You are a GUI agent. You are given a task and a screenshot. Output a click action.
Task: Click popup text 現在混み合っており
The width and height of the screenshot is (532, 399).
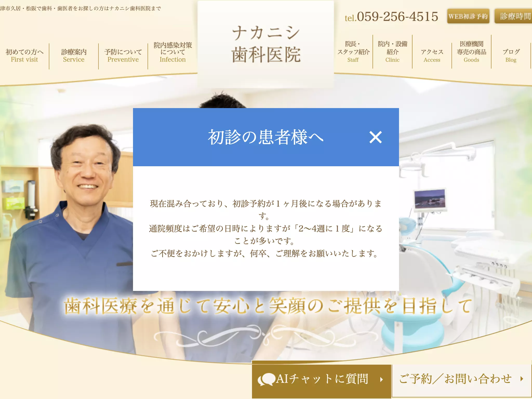(x=266, y=210)
